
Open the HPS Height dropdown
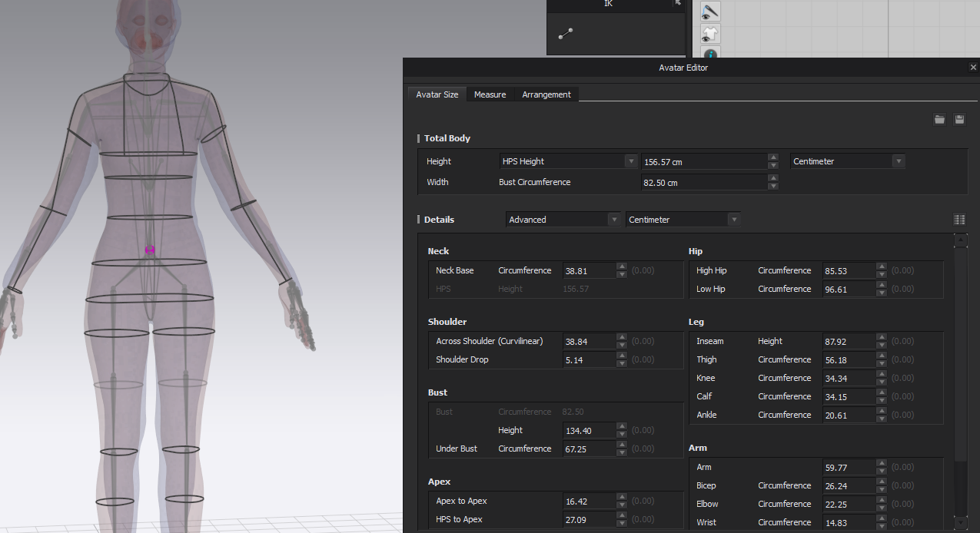point(568,161)
